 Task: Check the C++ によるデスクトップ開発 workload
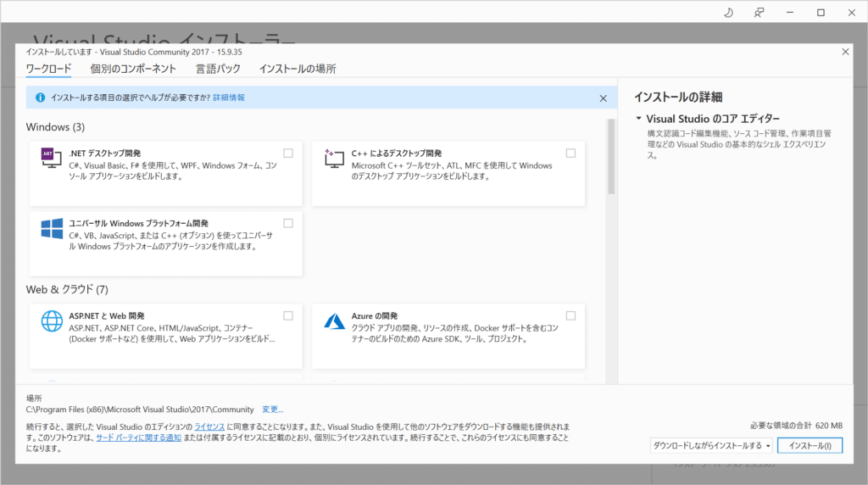pos(570,153)
